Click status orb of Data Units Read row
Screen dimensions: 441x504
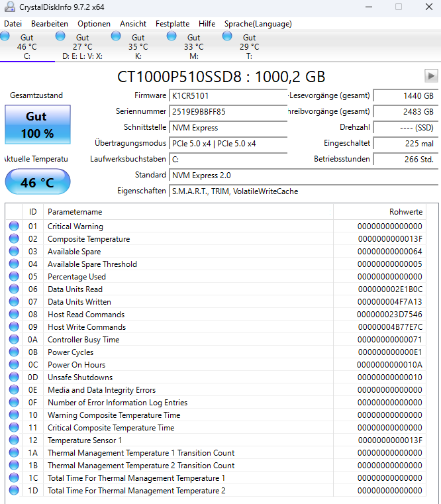point(14,289)
